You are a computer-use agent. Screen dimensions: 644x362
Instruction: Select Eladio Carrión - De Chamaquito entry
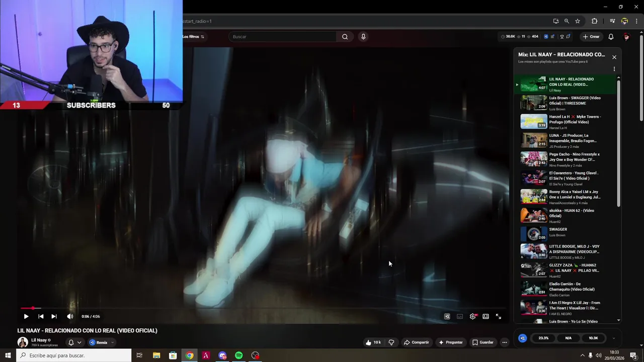(x=566, y=289)
